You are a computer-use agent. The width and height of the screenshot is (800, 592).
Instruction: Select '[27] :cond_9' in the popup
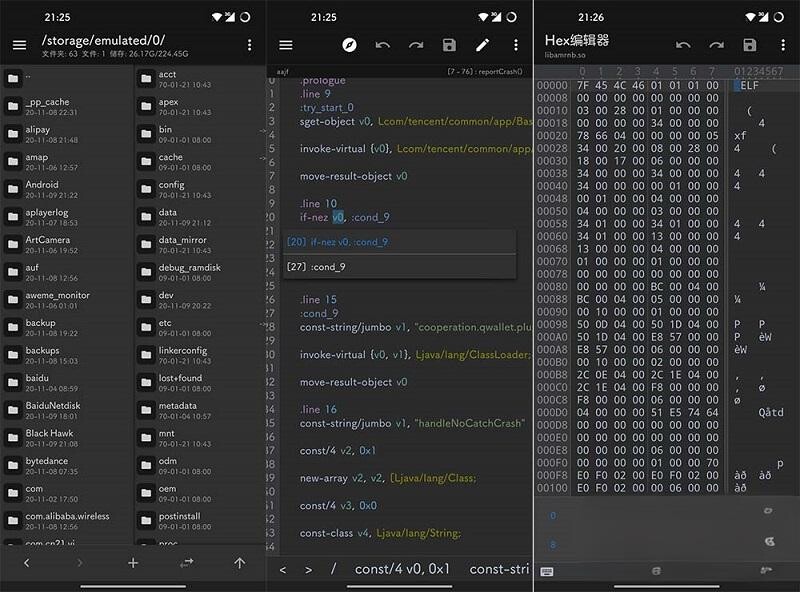(399, 267)
